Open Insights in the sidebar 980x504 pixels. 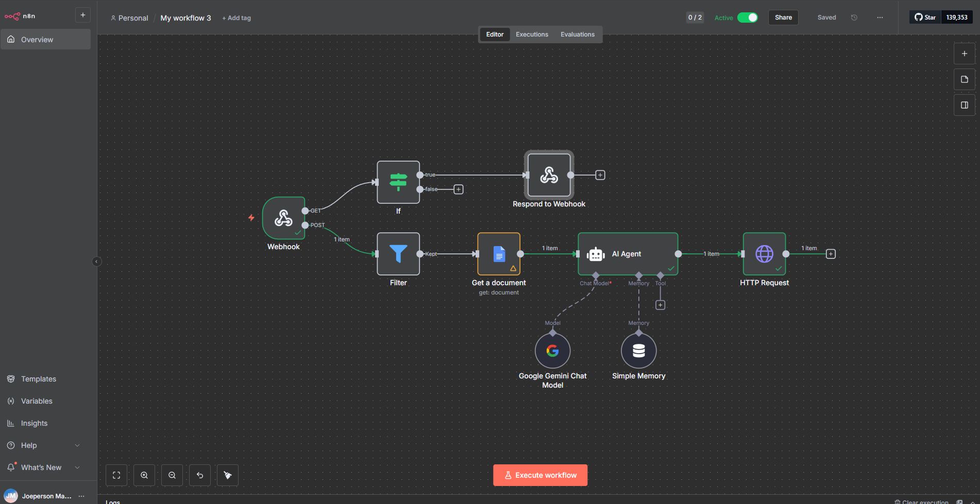(x=45, y=423)
